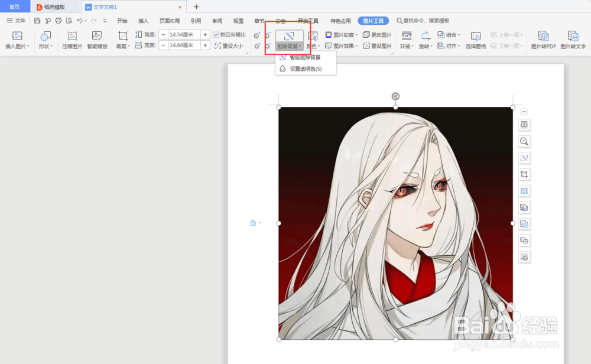Click the floating remove-background icon beside image
Viewport: 591px width, 364px height.
[x=524, y=158]
